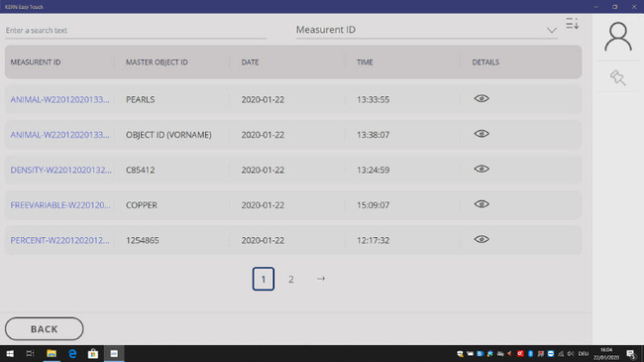The height and width of the screenshot is (362, 644).
Task: View details of the PEARLS measurement
Action: point(482,99)
